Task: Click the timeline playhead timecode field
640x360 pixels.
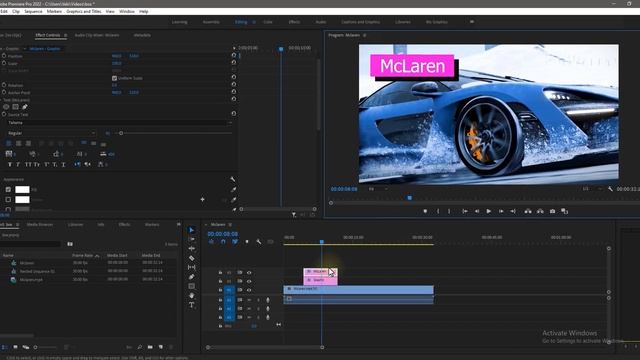Action: [x=222, y=234]
